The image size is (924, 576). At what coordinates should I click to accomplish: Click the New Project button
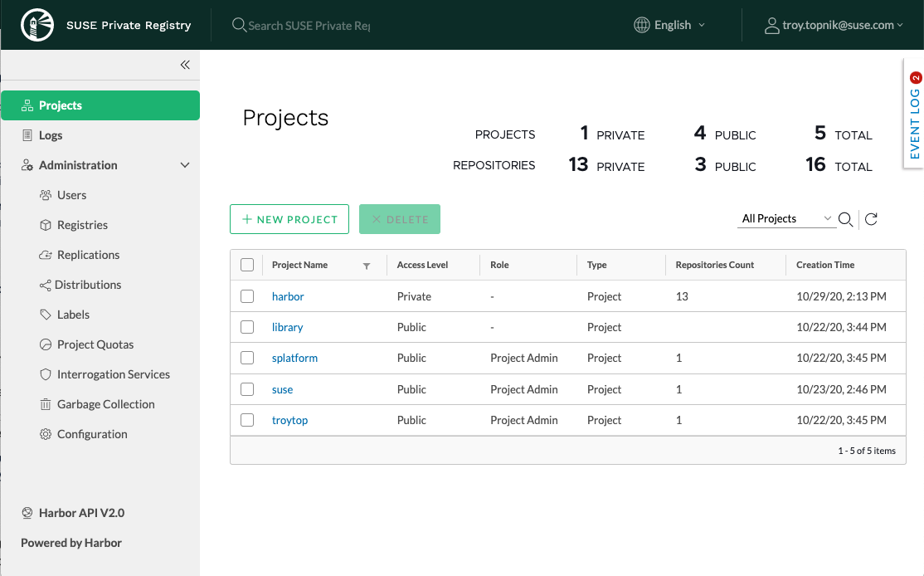tap(289, 219)
